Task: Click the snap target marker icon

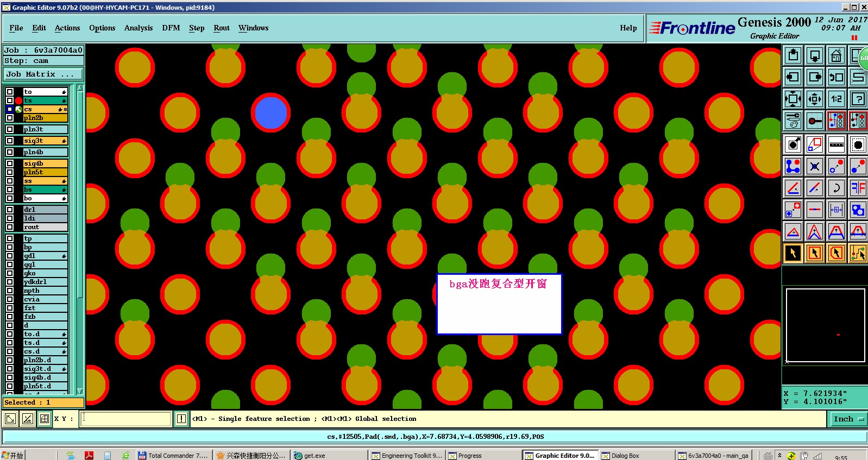Action: coord(815,121)
